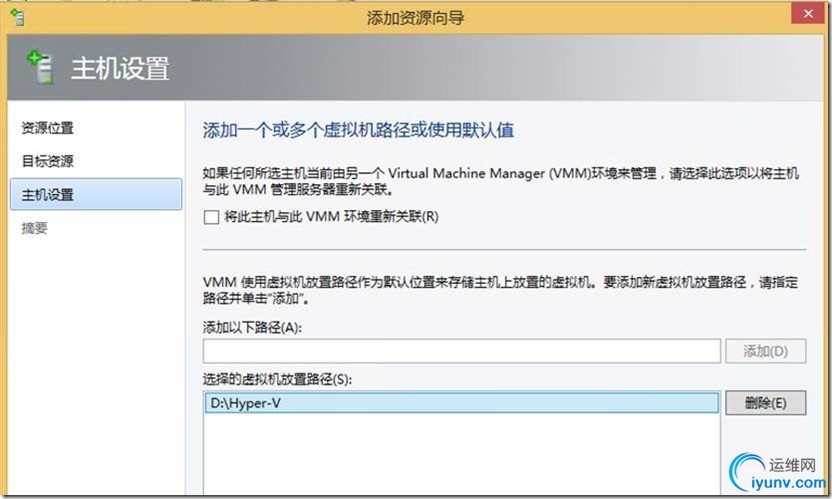Screen dimensions: 832x499
Task: Click the 删除(E) button
Action: coord(766,403)
